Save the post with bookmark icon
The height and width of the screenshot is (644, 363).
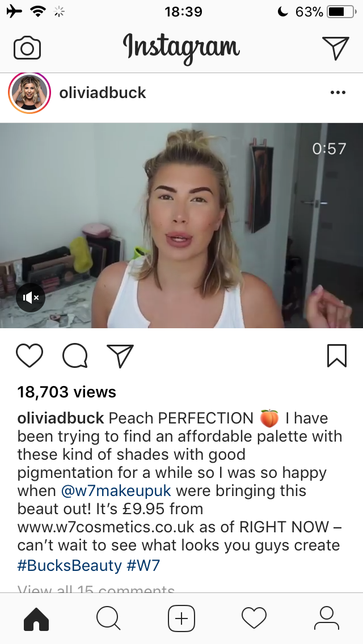(x=337, y=355)
